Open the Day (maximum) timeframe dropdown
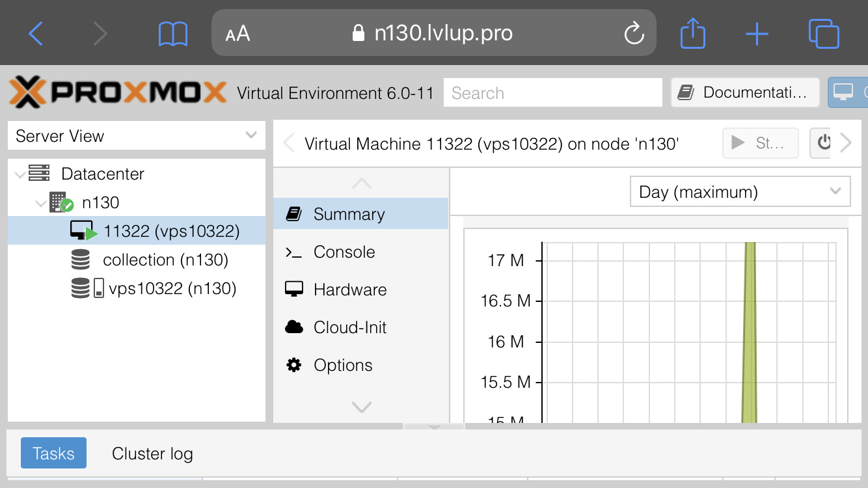 coord(740,192)
